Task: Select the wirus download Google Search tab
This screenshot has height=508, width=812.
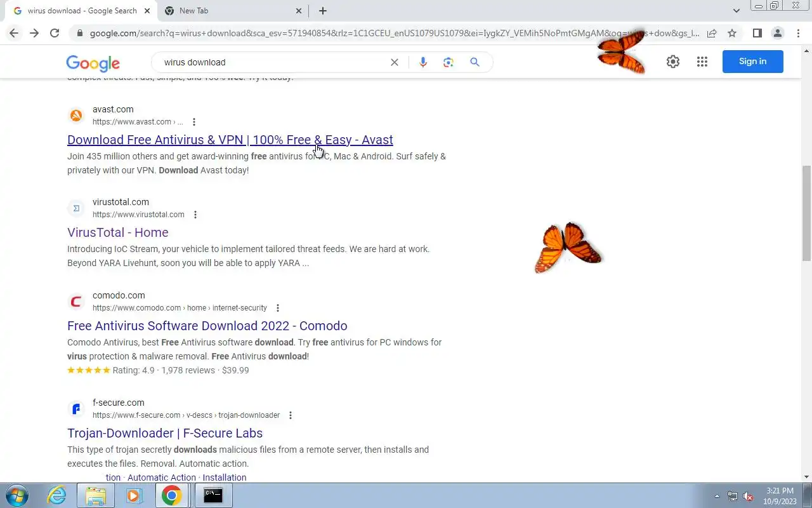Action: 81,11
